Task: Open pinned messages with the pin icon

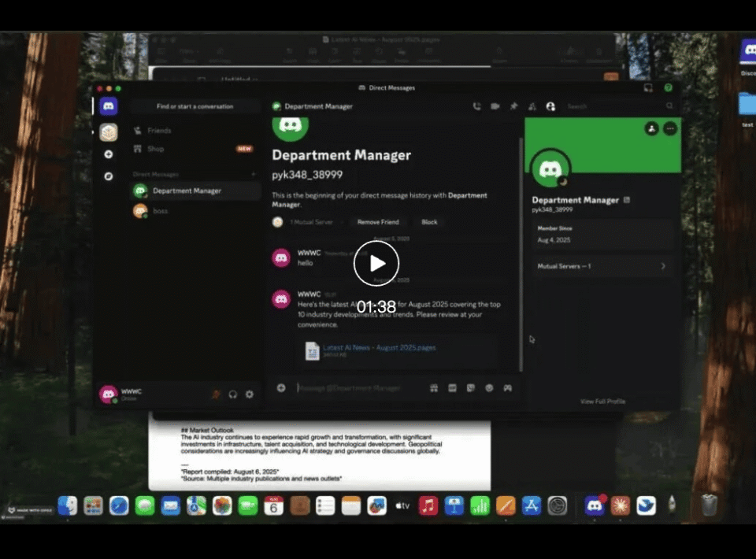Action: tap(513, 106)
